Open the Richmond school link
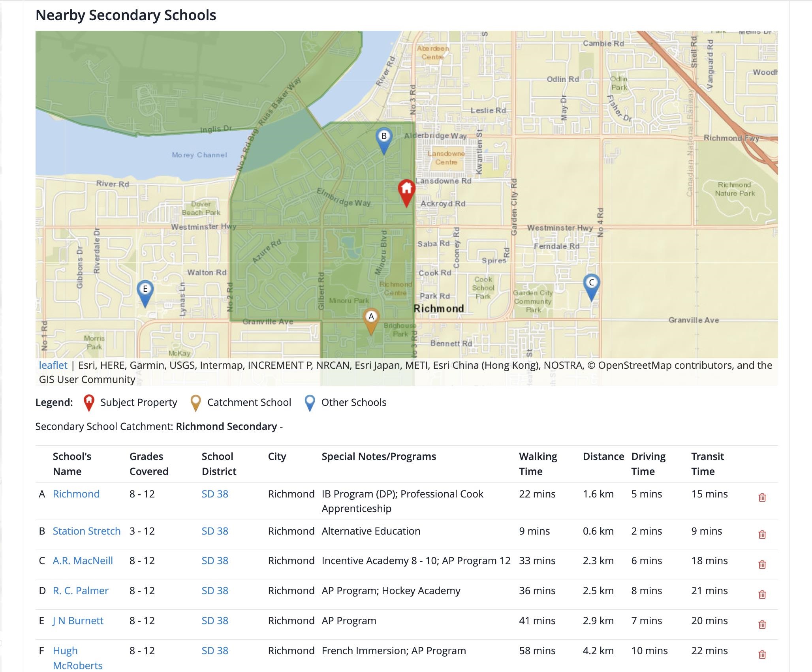Image resolution: width=812 pixels, height=672 pixels. [x=76, y=494]
